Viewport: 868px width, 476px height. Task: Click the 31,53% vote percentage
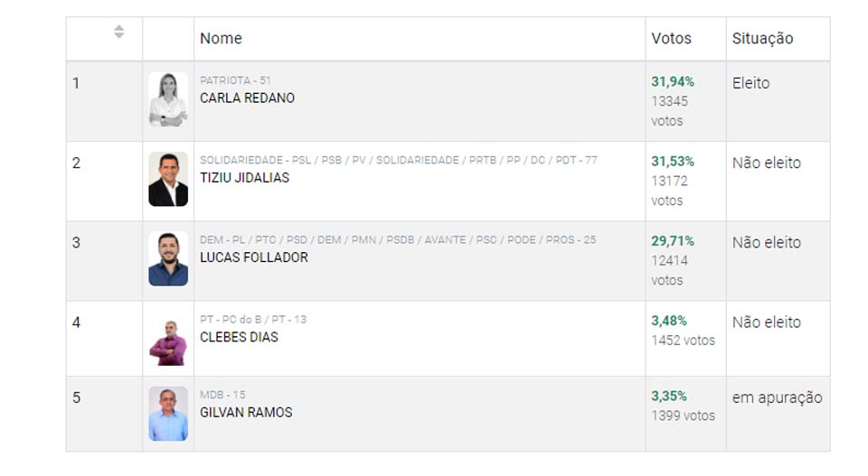tap(673, 162)
